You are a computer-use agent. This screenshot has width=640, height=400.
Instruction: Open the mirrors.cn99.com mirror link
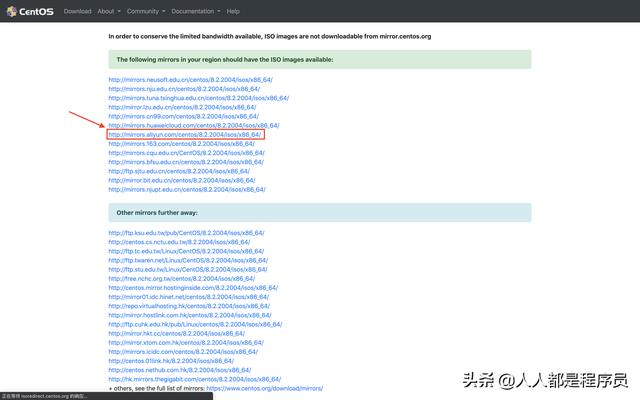184,116
